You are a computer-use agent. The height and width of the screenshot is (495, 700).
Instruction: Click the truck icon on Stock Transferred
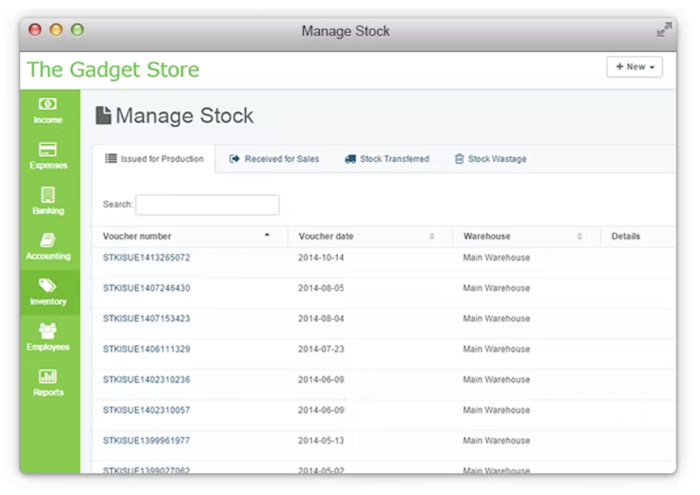coord(350,159)
